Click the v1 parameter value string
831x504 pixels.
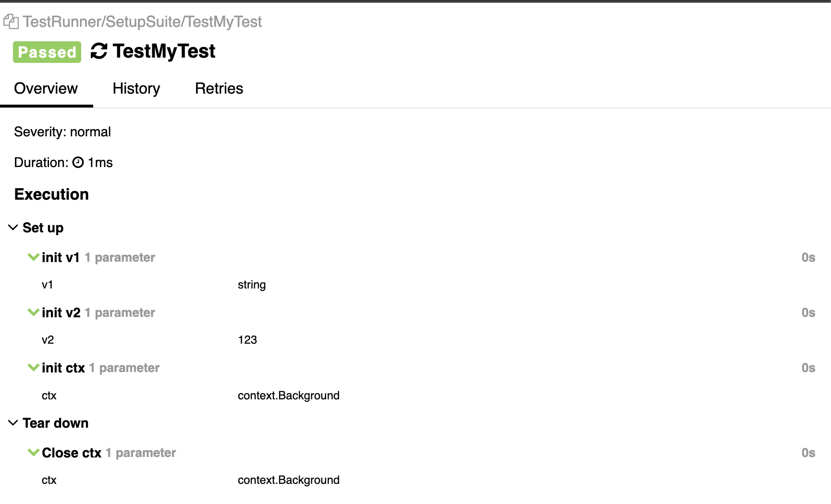pyautogui.click(x=252, y=285)
